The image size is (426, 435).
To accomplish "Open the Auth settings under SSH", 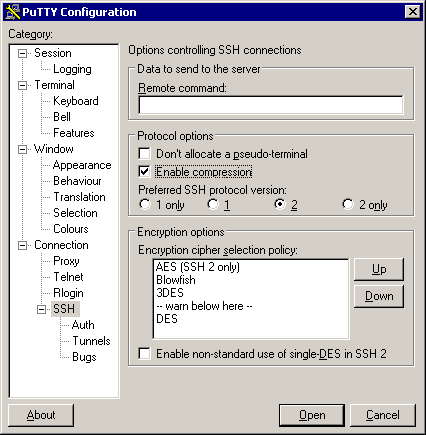I will (x=83, y=325).
